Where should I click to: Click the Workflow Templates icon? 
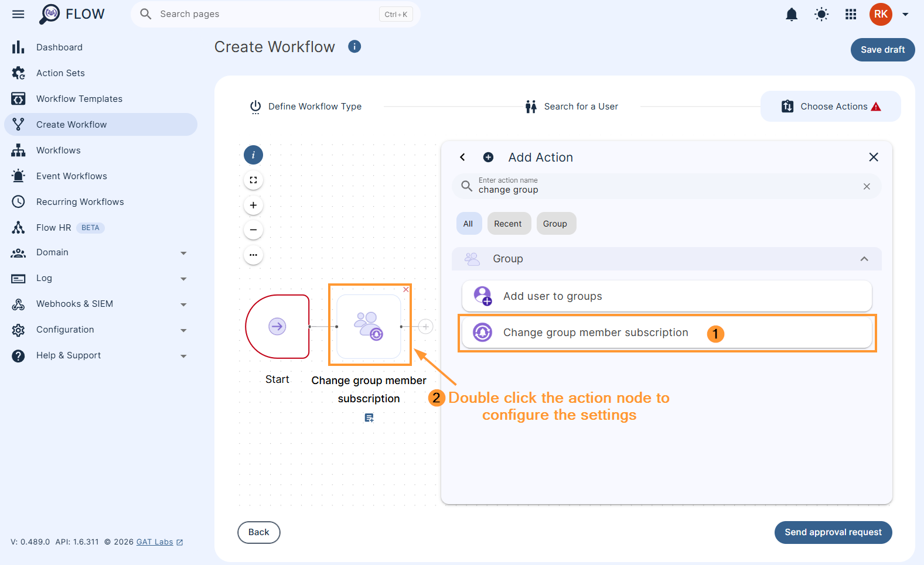[x=18, y=99]
